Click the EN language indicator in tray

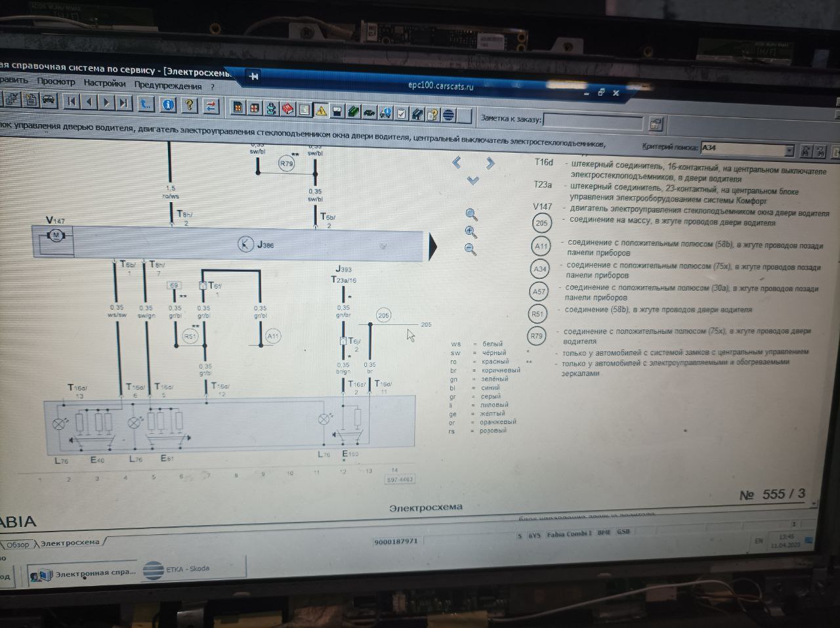click(x=759, y=541)
